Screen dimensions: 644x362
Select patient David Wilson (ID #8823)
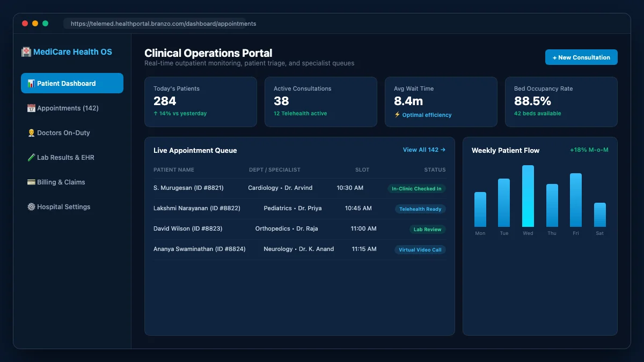188,229
